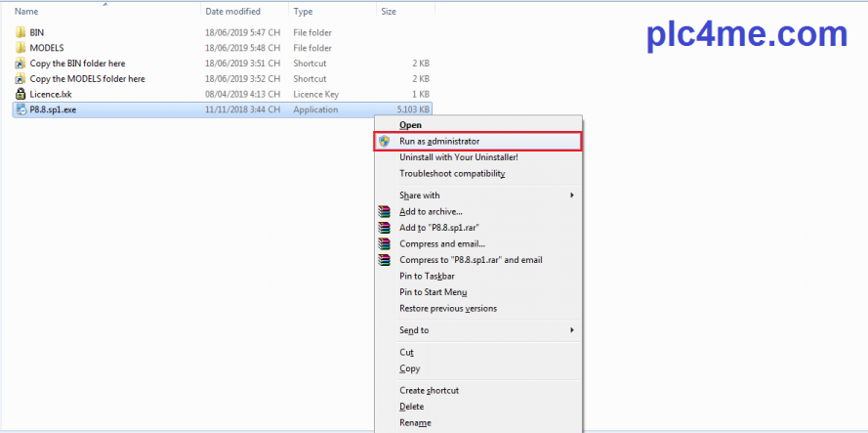Select Troubleshoot compatibility in context menu
The image size is (868, 433).
(452, 173)
